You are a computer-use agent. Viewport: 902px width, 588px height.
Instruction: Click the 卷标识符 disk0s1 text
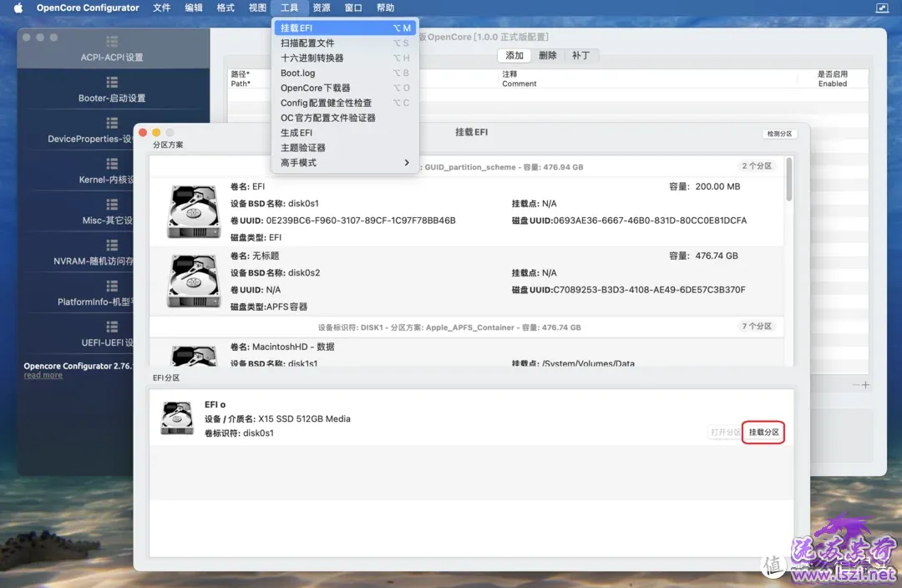tap(240, 433)
